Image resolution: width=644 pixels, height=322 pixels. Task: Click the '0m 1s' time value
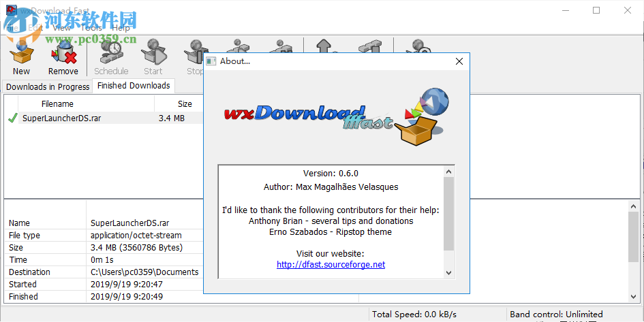click(x=102, y=260)
